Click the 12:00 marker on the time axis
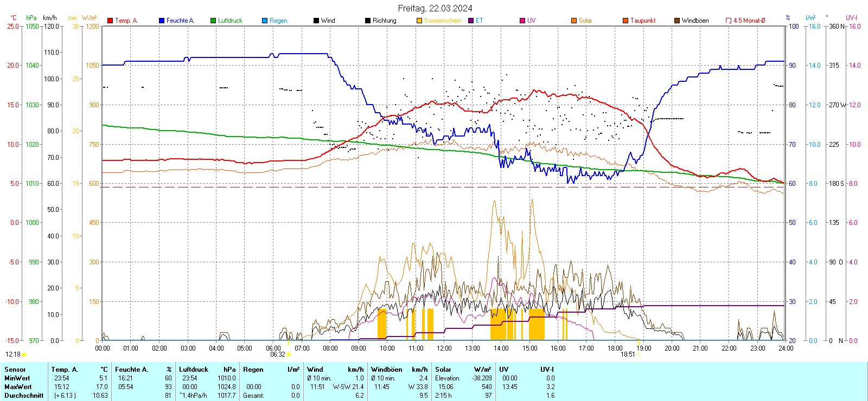The height and width of the screenshot is (401, 868). (x=444, y=348)
